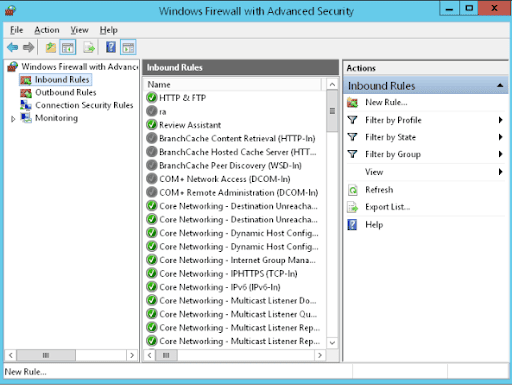Click the firewall icon in the title bar
The image size is (512, 389).
click(x=10, y=11)
